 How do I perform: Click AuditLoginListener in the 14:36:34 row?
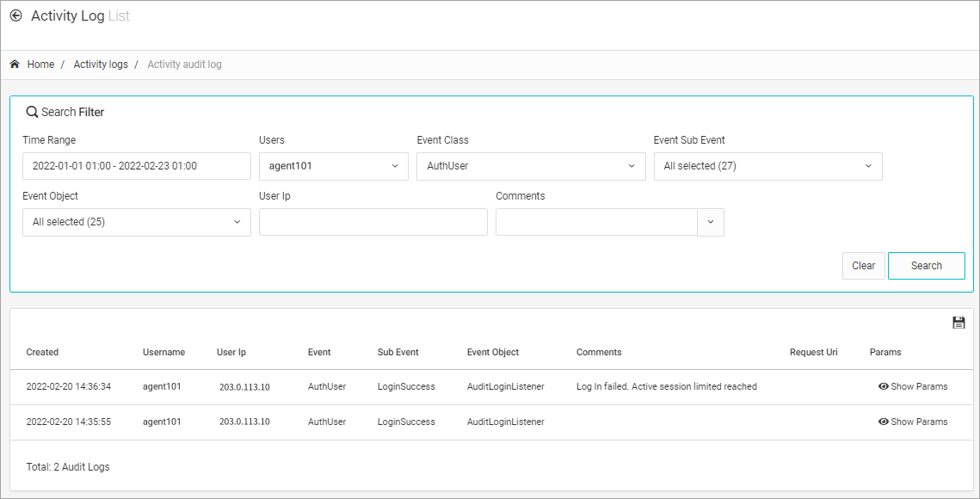(x=506, y=386)
